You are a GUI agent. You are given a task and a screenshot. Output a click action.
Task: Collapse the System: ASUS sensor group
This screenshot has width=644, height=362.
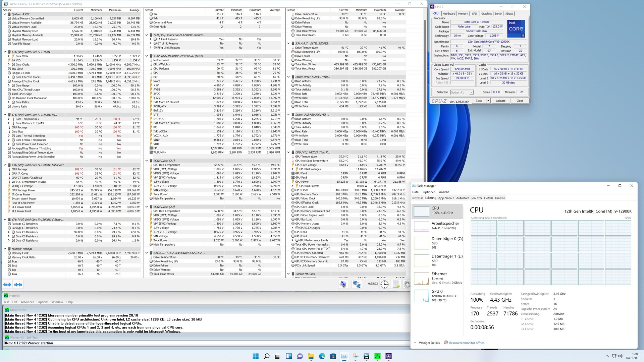pyautogui.click(x=5, y=14)
